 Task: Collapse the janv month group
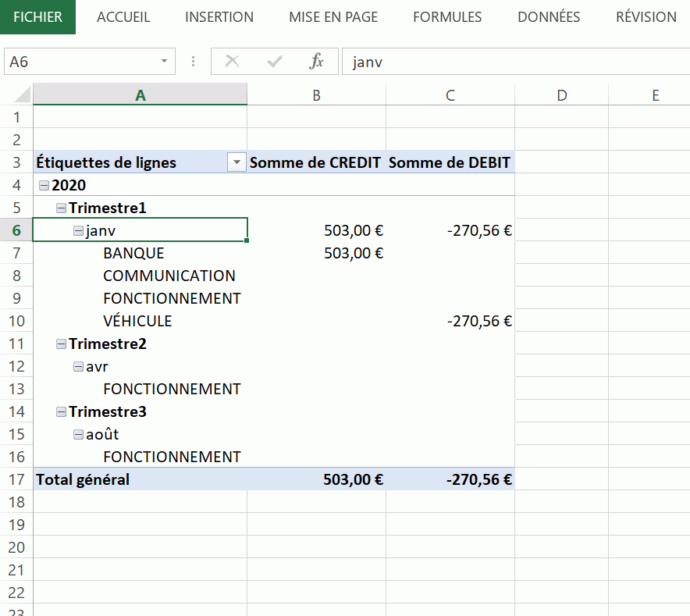[x=78, y=231]
